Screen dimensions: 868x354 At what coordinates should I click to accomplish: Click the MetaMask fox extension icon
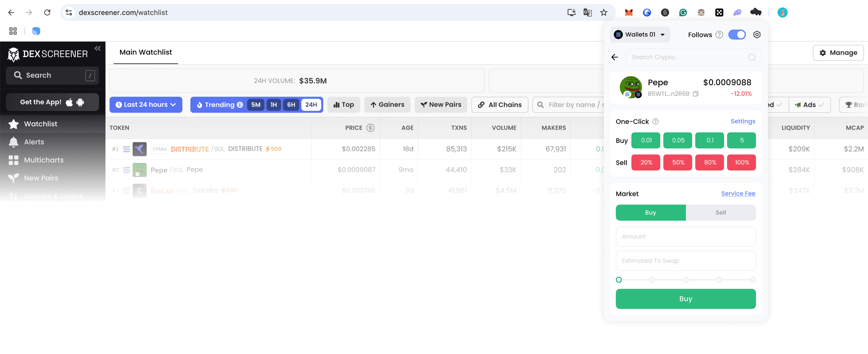coord(629,13)
